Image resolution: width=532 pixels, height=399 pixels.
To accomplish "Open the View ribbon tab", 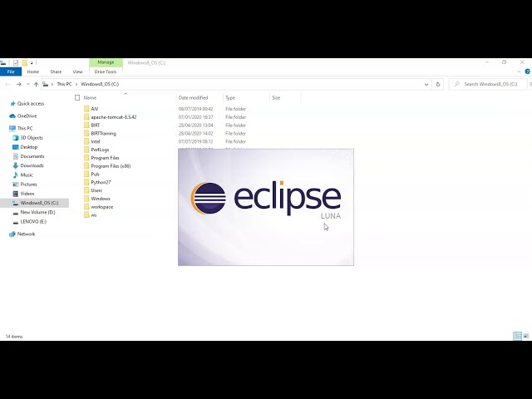I will point(77,71).
